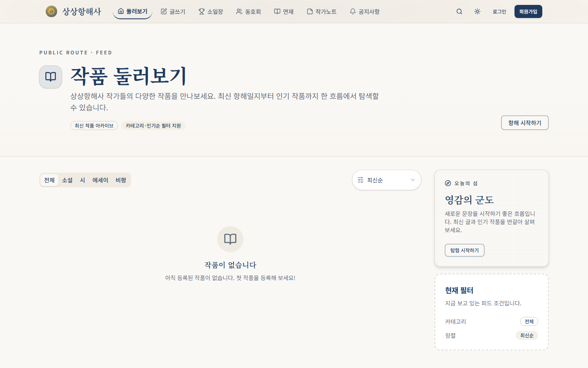The image size is (588, 368).
Task: Click the 카테고리·인기순 필터 지원 tag
Action: point(153,126)
